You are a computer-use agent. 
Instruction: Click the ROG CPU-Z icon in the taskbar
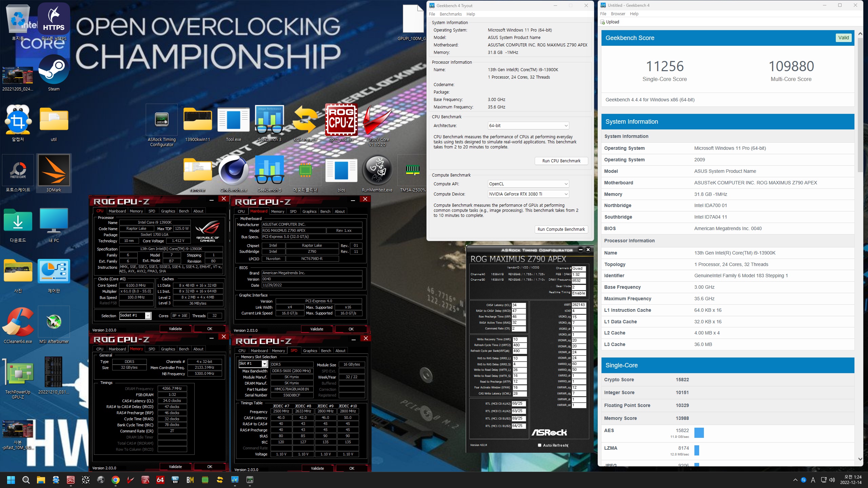(71, 480)
